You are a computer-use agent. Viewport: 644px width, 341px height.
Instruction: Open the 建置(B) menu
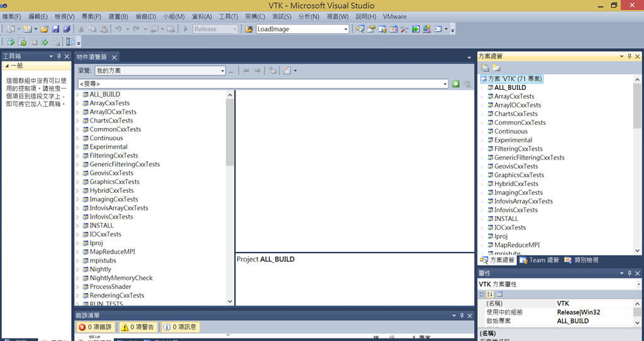pos(118,17)
